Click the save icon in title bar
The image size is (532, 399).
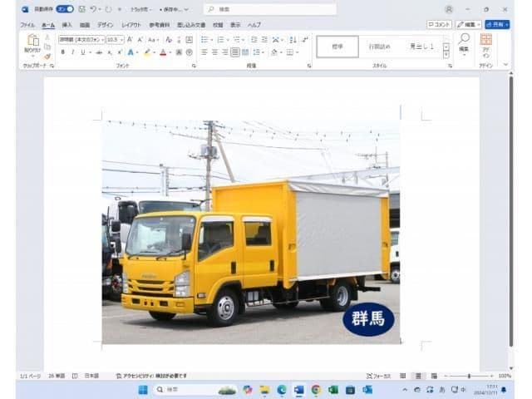tap(81, 9)
